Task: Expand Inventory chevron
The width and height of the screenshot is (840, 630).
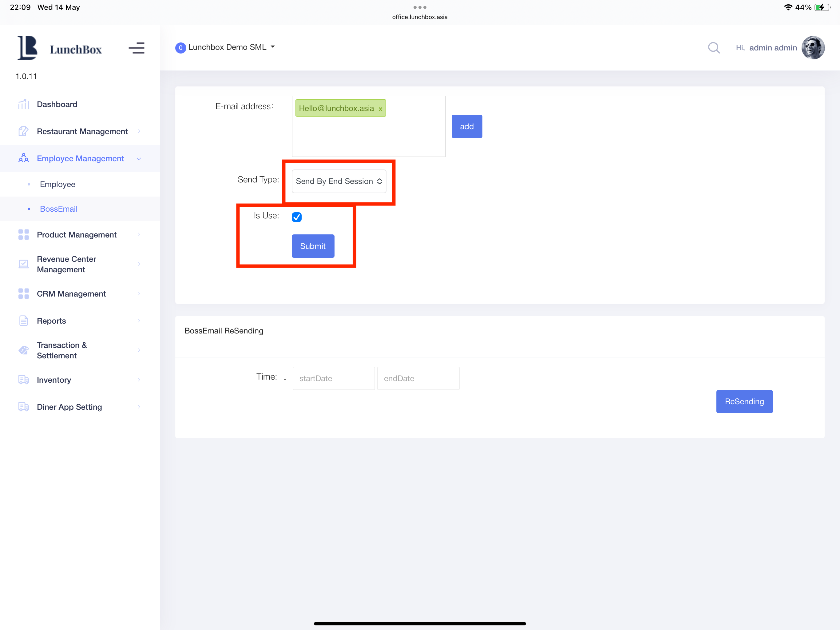Action: (x=139, y=380)
